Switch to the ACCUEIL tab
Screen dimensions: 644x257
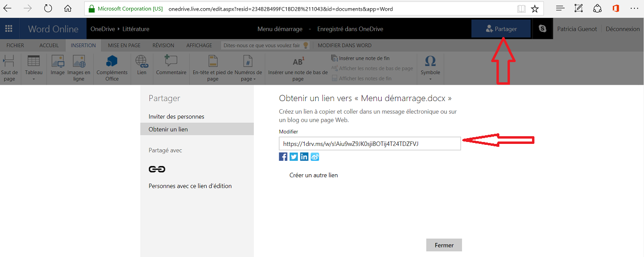pyautogui.click(x=49, y=45)
